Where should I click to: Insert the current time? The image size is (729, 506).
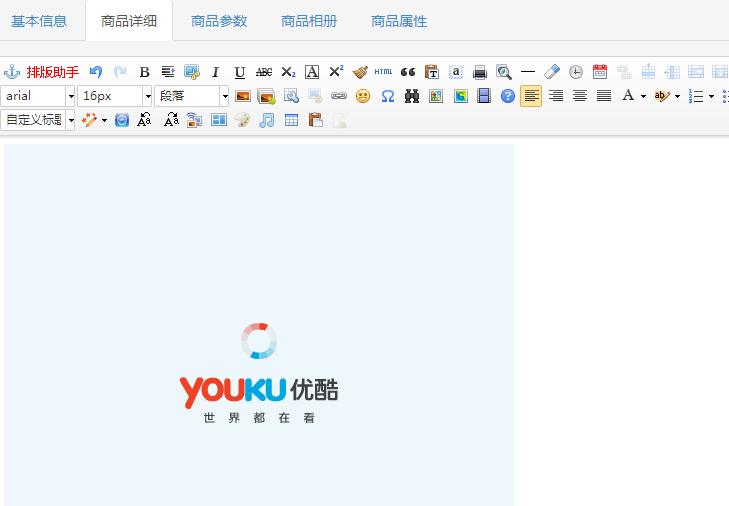click(576, 72)
